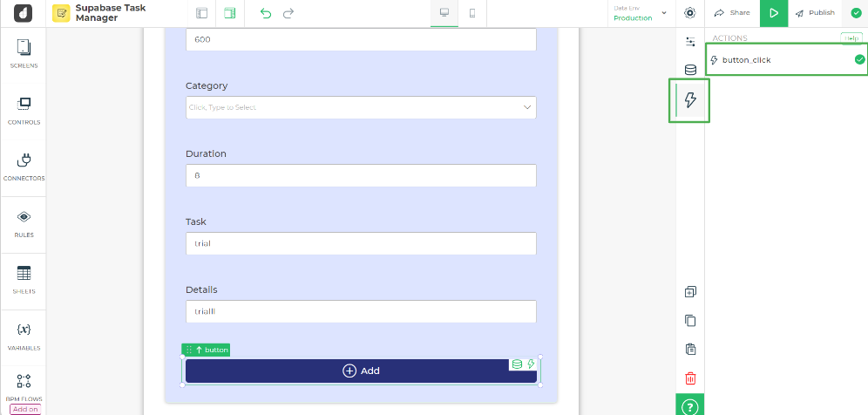Open the Data Env Production dropdown

coord(640,13)
